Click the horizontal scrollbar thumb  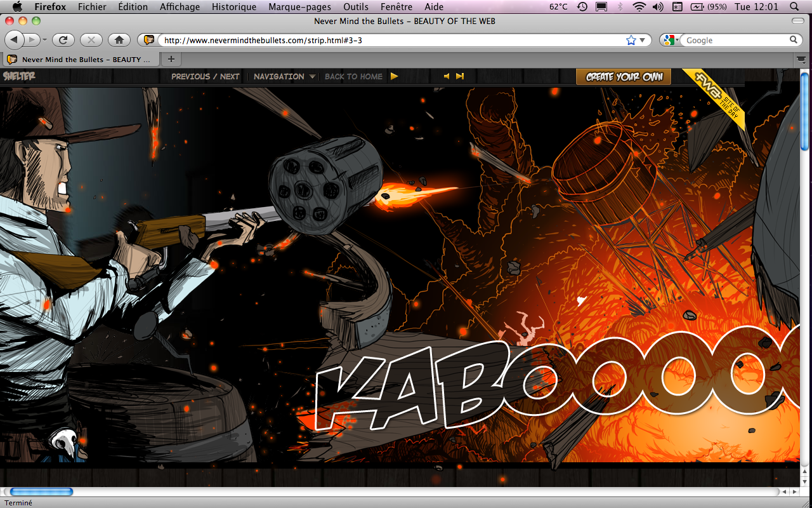point(41,491)
